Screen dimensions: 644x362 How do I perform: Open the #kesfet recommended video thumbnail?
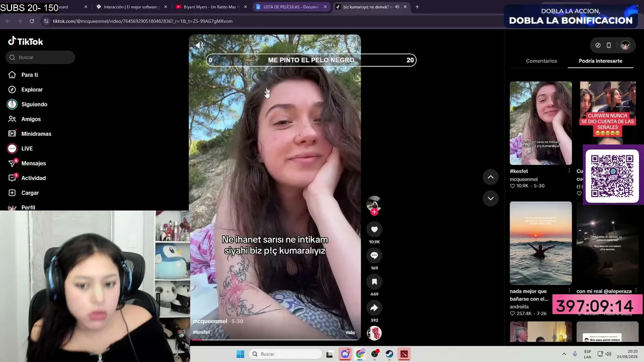coord(541,123)
